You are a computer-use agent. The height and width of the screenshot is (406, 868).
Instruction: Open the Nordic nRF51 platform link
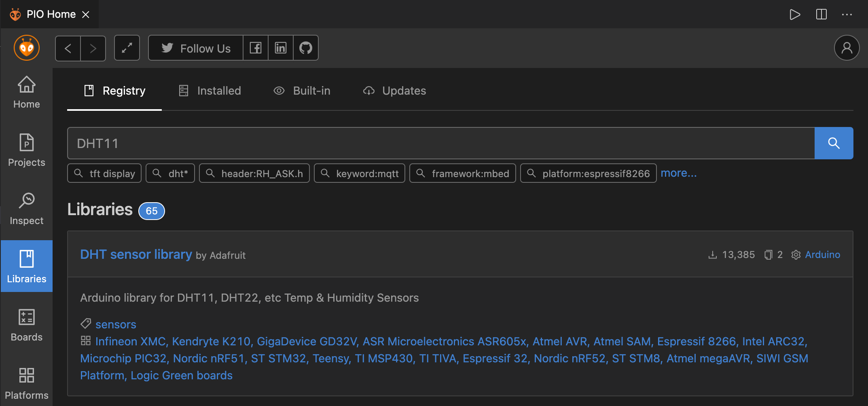[x=208, y=358]
